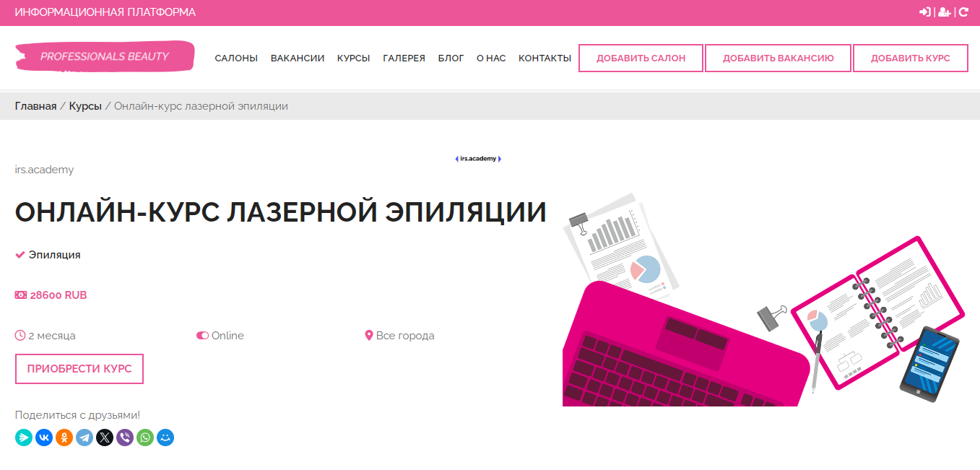Click the circular refresh arrow icon

pyautogui.click(x=963, y=12)
